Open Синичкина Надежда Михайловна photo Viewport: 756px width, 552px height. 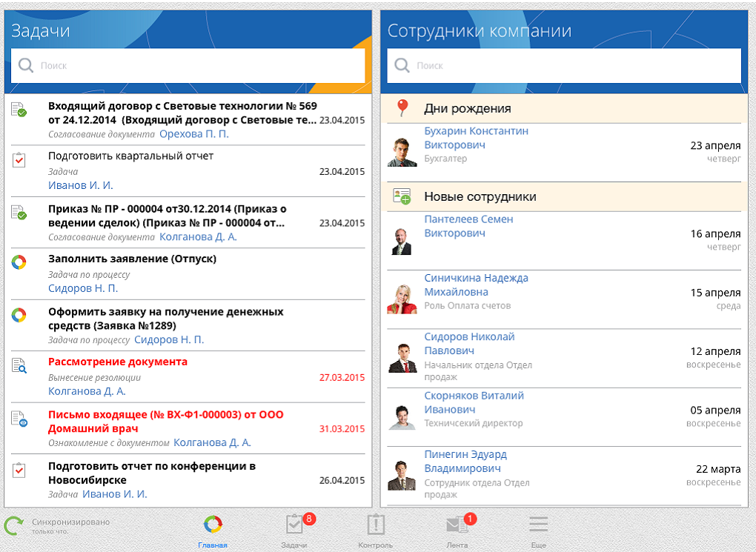[402, 299]
